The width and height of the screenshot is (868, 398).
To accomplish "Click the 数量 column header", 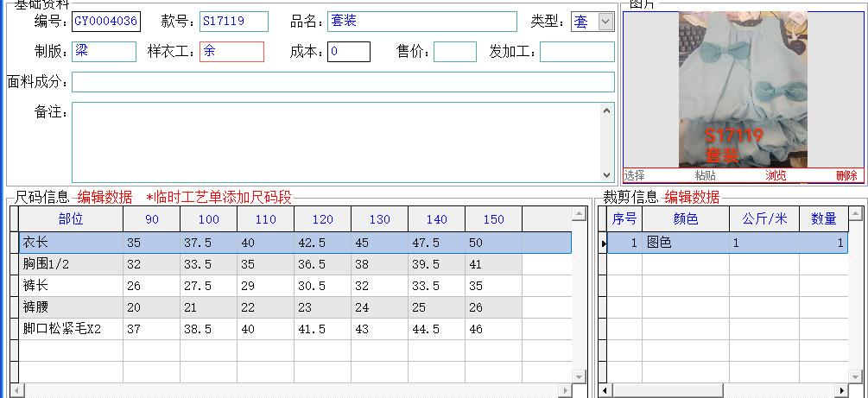I will pyautogui.click(x=824, y=219).
